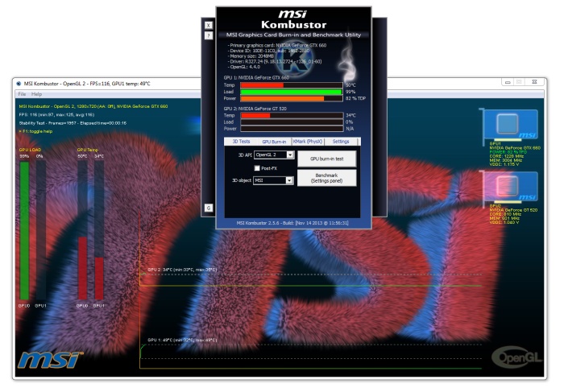This screenshot has width=564, height=392.
Task: Click the GPU1 GeForce GTX 660 card icon
Action: pos(510,124)
